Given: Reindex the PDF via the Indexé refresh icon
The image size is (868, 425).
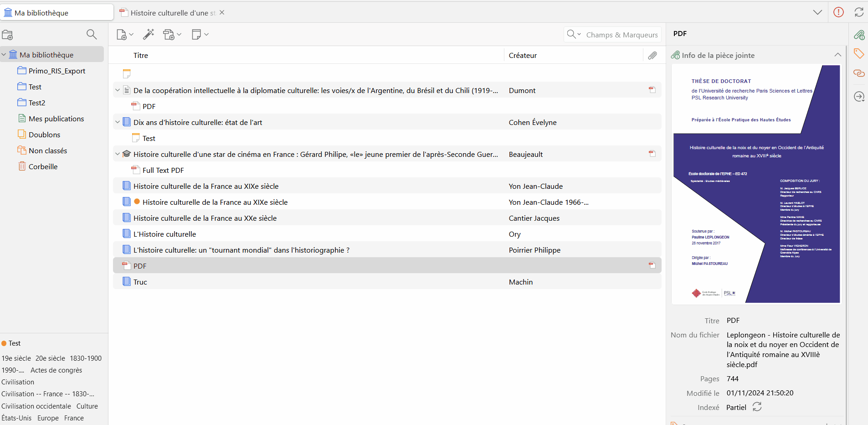Looking at the screenshot, I should click(x=757, y=407).
